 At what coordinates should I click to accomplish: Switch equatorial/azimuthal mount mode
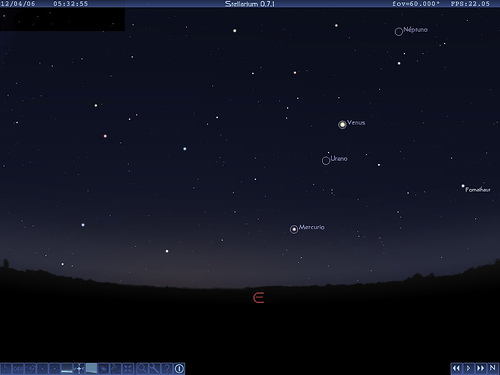pos(116,369)
